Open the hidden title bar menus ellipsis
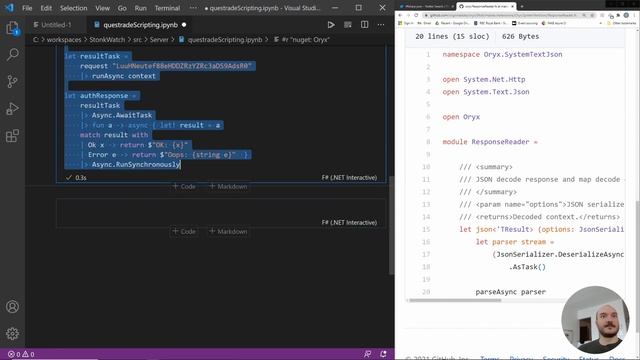This screenshot has height=360, width=640. point(193,8)
